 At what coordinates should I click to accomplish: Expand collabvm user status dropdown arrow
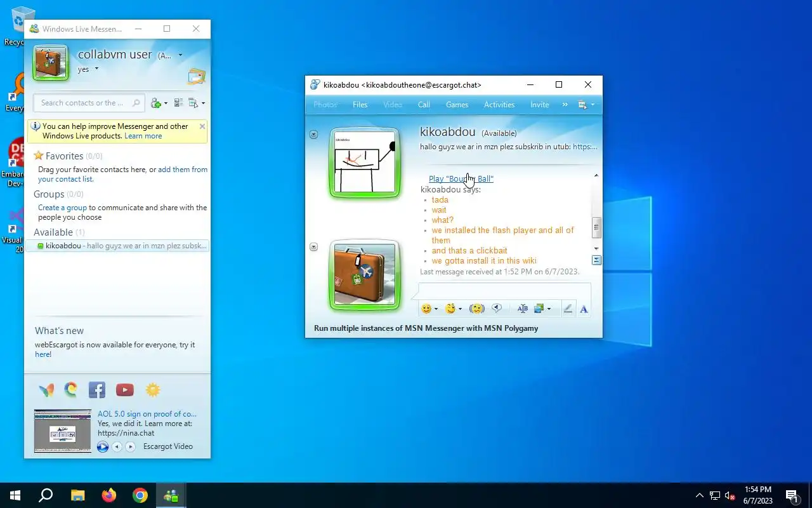click(180, 55)
